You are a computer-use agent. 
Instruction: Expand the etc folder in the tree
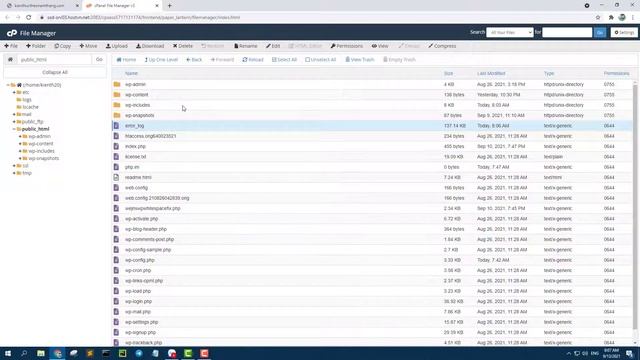[x=14, y=92]
